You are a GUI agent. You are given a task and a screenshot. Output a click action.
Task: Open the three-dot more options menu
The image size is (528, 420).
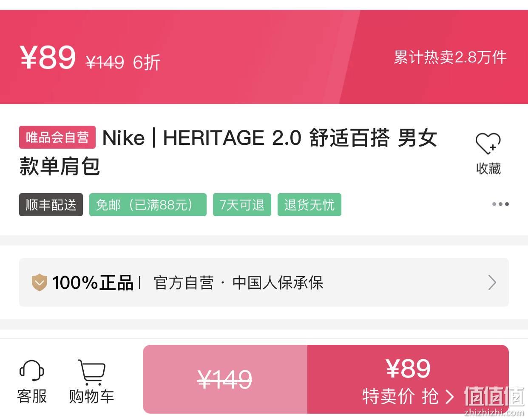tap(500, 204)
